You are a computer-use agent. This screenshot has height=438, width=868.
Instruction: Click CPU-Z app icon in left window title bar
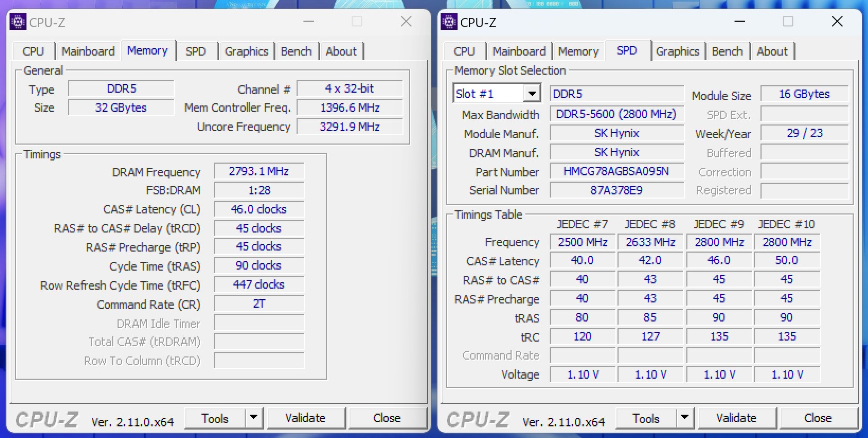[x=18, y=22]
